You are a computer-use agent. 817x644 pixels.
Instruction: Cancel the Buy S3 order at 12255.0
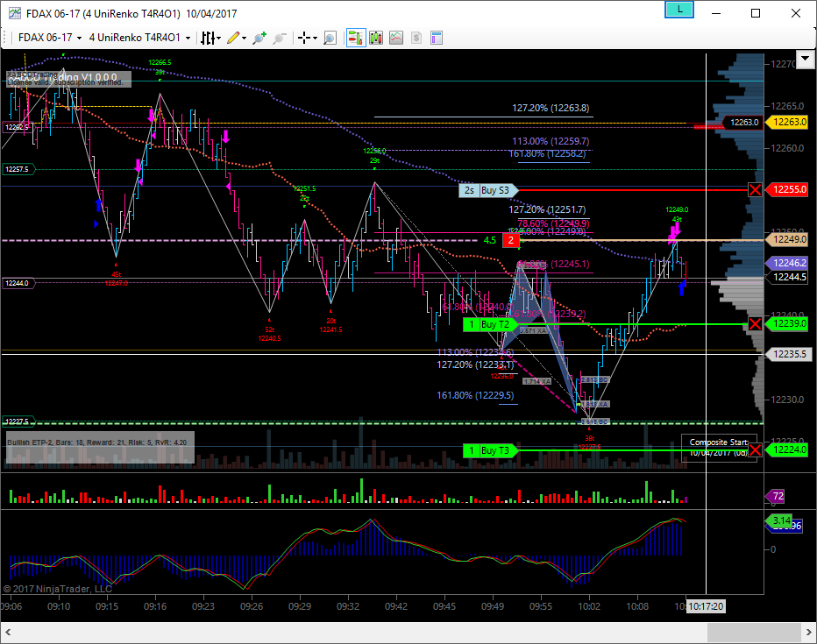pos(755,189)
